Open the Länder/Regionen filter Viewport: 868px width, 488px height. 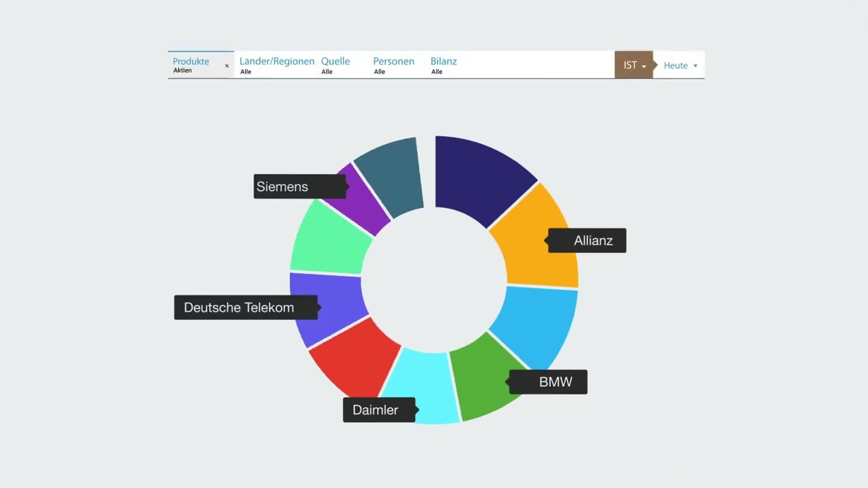277,65
